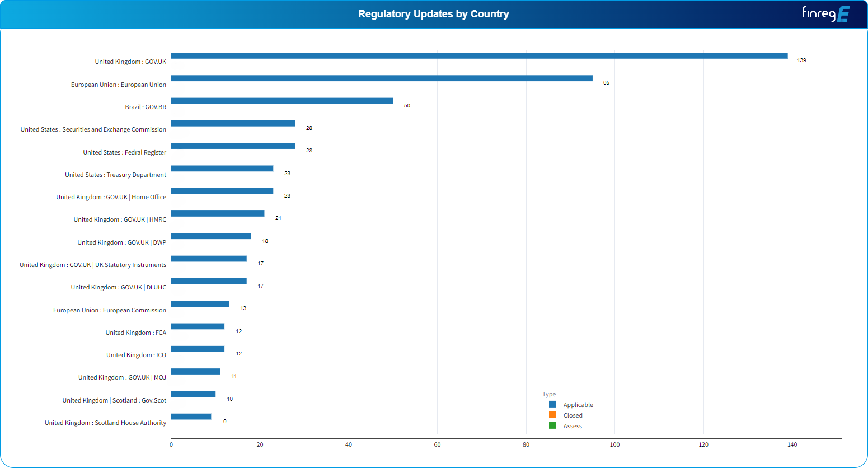This screenshot has height=468, width=868.
Task: Click the 'United Kingdom : GOV.UK' axis label
Action: pyautogui.click(x=130, y=62)
